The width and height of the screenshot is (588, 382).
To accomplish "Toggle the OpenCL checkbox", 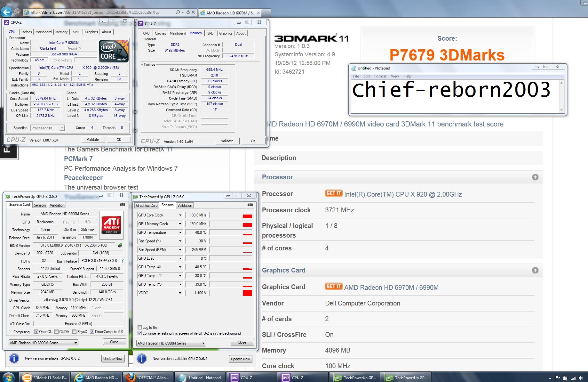I will [x=36, y=332].
